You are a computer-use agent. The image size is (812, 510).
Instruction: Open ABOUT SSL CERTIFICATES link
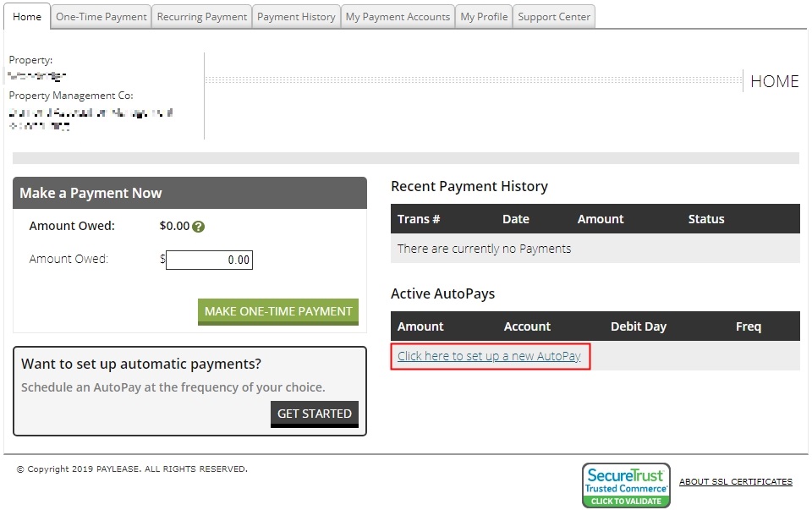pyautogui.click(x=735, y=481)
